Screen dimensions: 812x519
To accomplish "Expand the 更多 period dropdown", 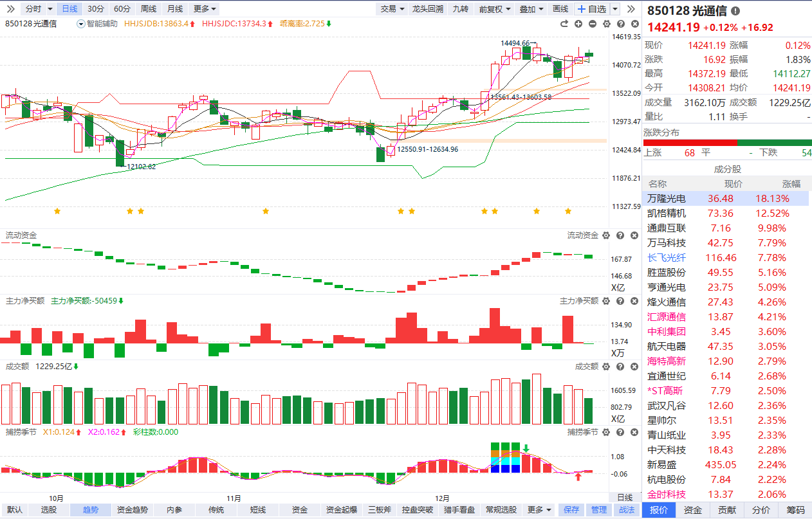I will click(205, 8).
